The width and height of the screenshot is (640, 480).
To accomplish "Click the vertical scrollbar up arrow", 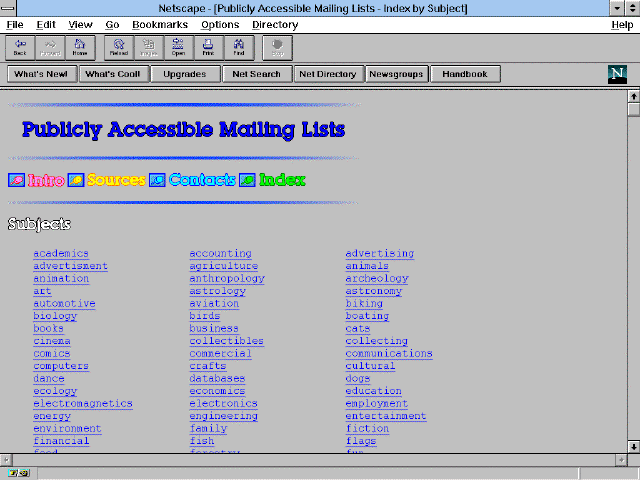I will (x=633, y=97).
